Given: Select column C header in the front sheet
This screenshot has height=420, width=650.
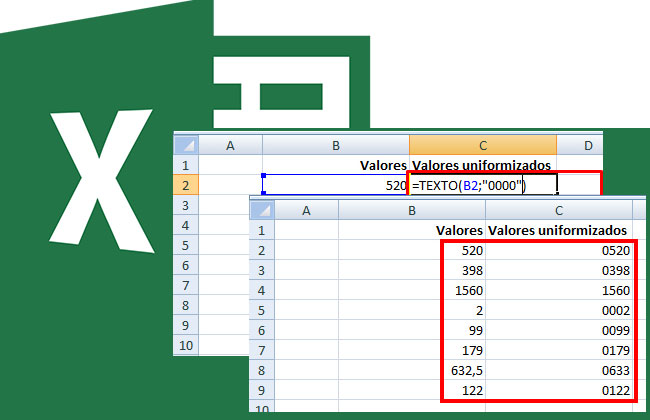Looking at the screenshot, I should click(x=559, y=210).
